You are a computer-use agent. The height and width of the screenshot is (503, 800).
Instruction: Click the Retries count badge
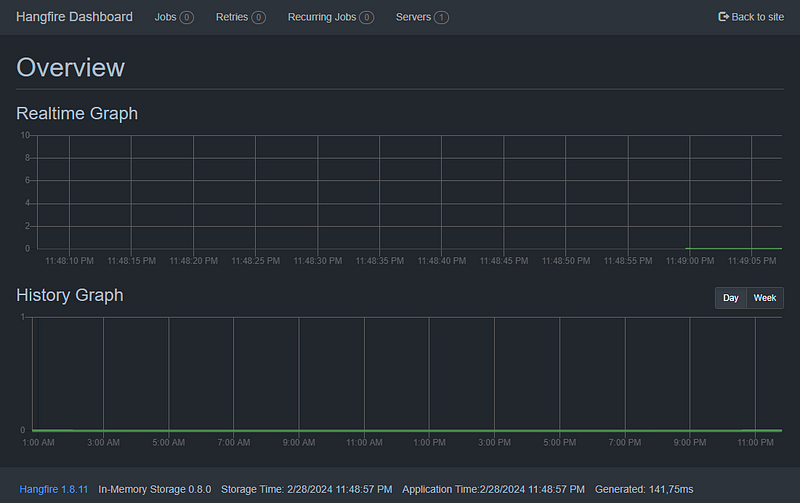259,17
